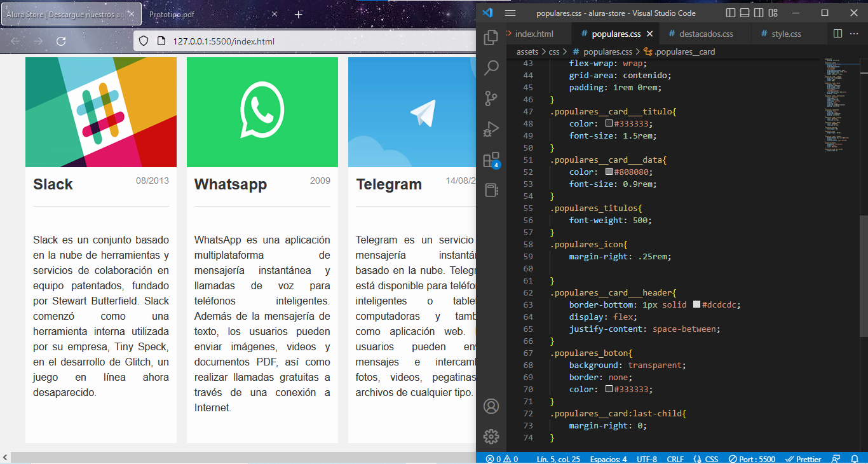Click the VS Code logo icon
868x464 pixels.
click(487, 13)
